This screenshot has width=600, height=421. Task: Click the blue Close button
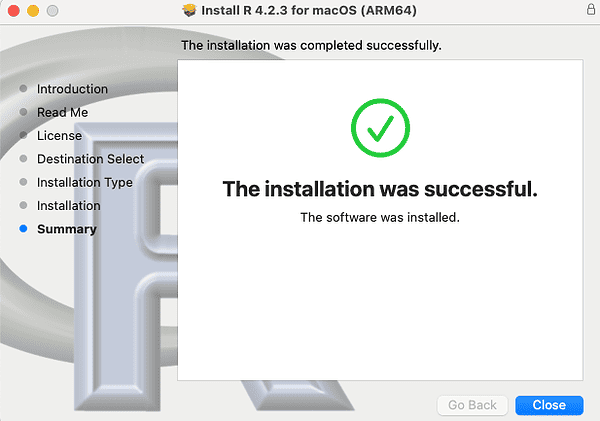[x=549, y=405]
